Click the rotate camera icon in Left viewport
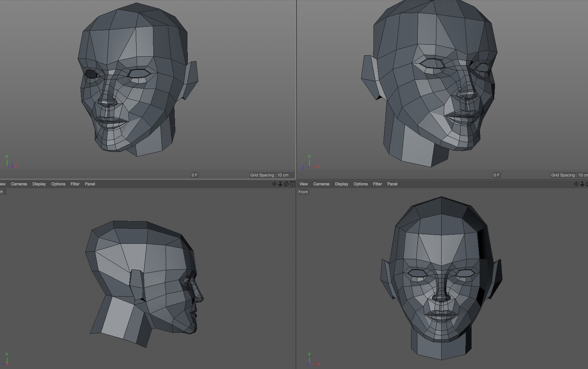Screen dimensions: 588x369 [x=286, y=184]
